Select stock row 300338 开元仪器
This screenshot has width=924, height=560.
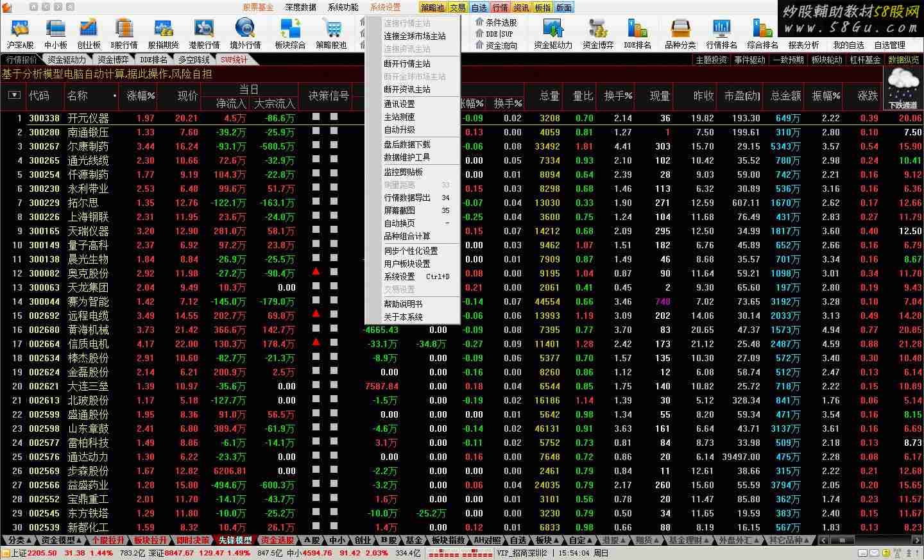(462, 118)
